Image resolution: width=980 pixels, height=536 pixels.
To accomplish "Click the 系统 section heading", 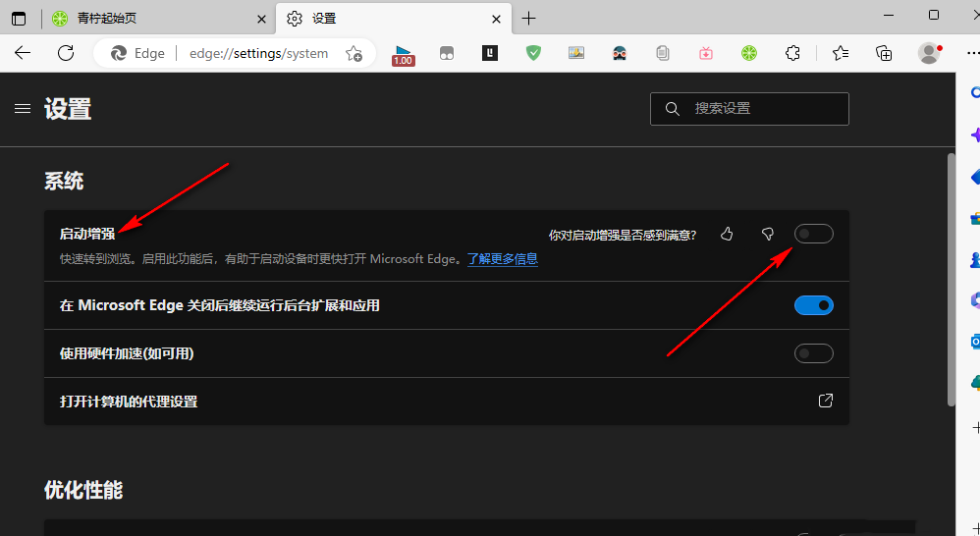I will click(64, 182).
